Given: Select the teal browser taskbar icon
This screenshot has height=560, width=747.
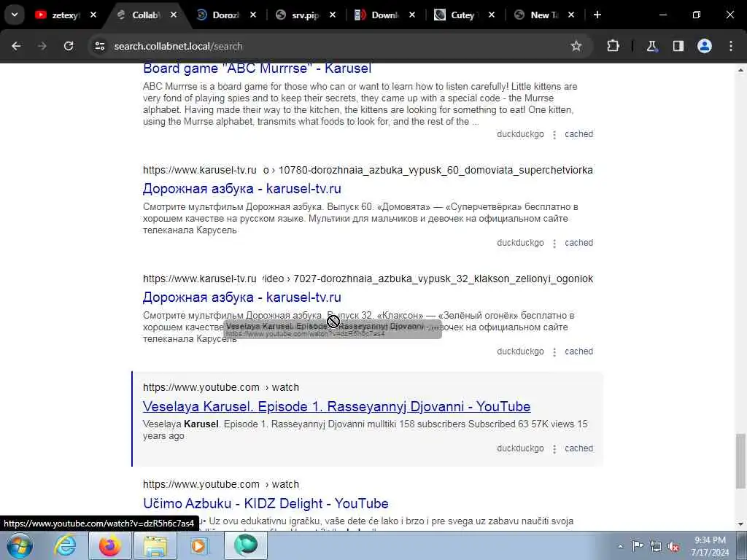Looking at the screenshot, I should [245, 545].
